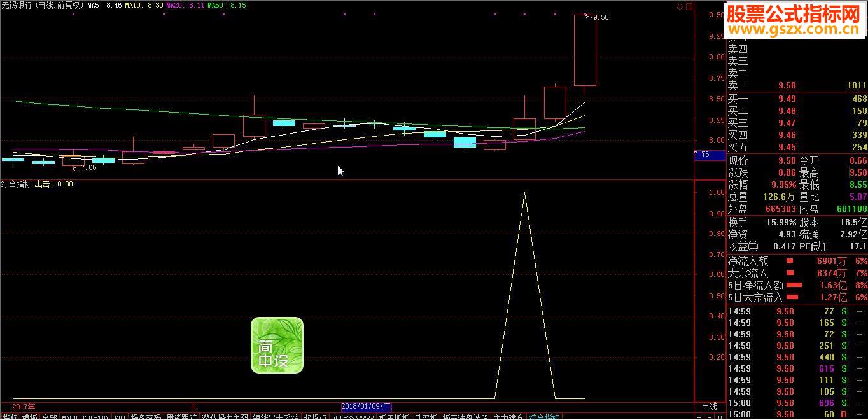The image size is (868, 420).
Task: Click the 买三 bid row at 9.47
Action: pos(797,123)
